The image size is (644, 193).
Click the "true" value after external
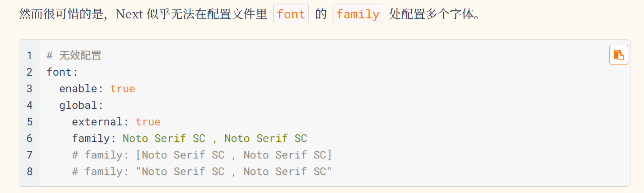[x=148, y=122]
